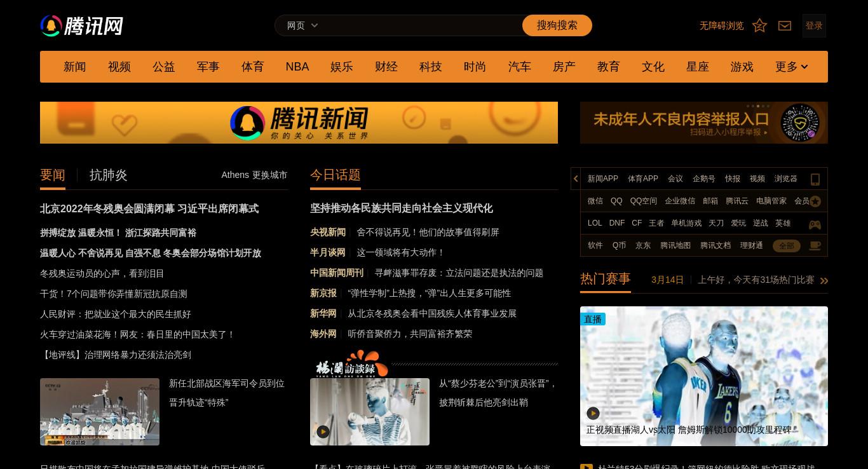Screen dimensions: 868x469
Task: Click the 直播 live badge on video
Action: pyautogui.click(x=593, y=319)
